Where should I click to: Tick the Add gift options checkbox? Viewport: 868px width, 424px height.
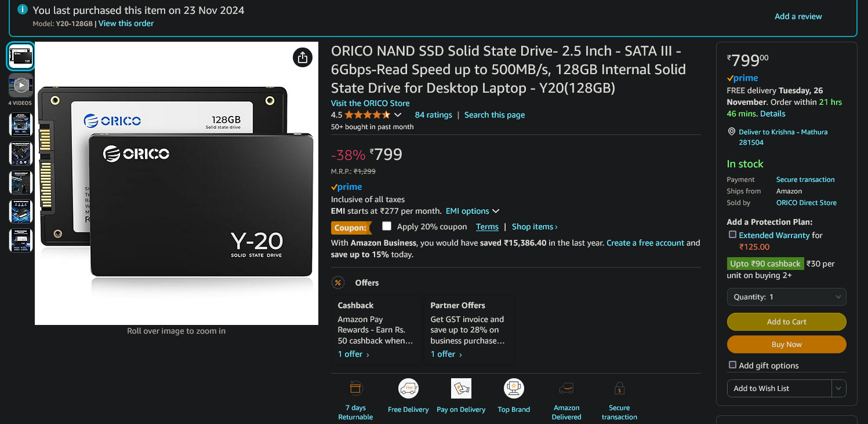pos(732,365)
